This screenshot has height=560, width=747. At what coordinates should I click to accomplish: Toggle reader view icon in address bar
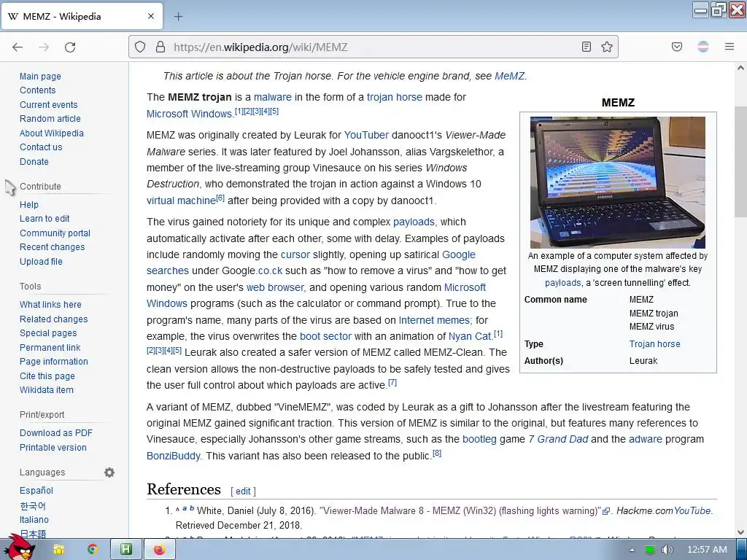click(587, 47)
